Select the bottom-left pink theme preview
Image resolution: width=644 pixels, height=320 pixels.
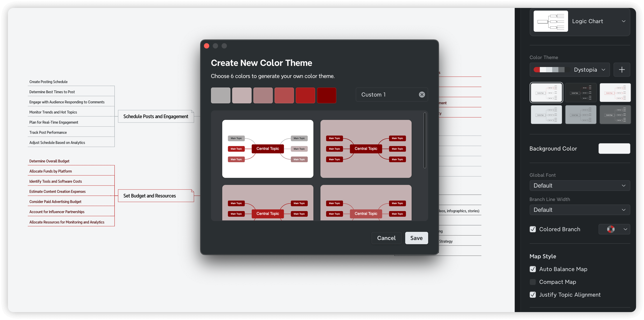267,203
